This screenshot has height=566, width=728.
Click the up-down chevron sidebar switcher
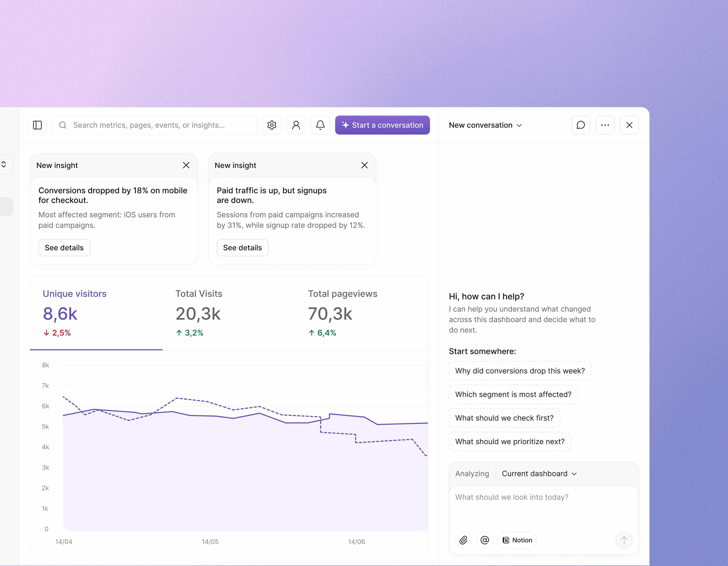(x=4, y=164)
